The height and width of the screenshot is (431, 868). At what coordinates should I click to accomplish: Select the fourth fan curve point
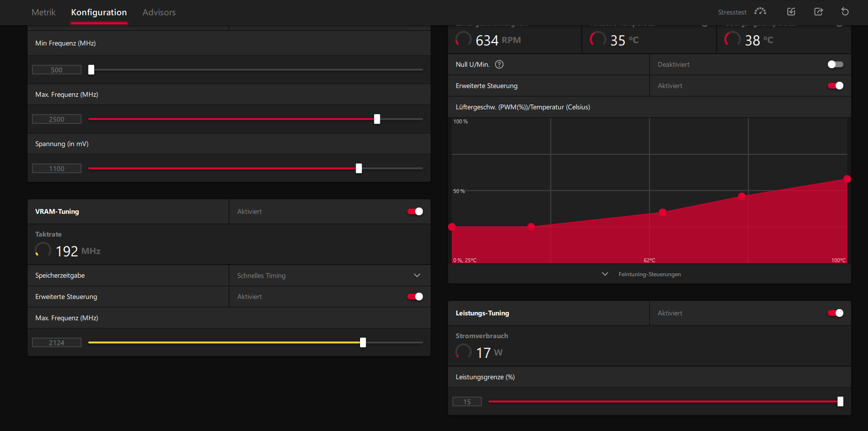742,196
